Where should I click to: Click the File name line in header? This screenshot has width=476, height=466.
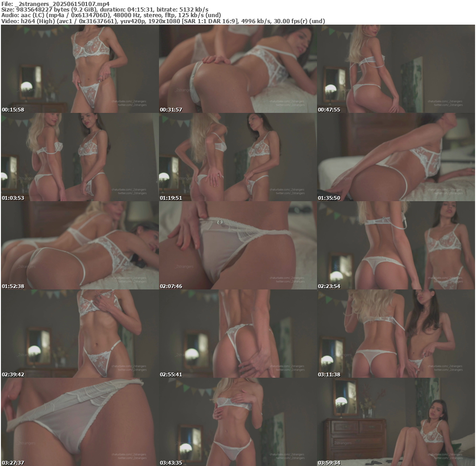[55, 4]
